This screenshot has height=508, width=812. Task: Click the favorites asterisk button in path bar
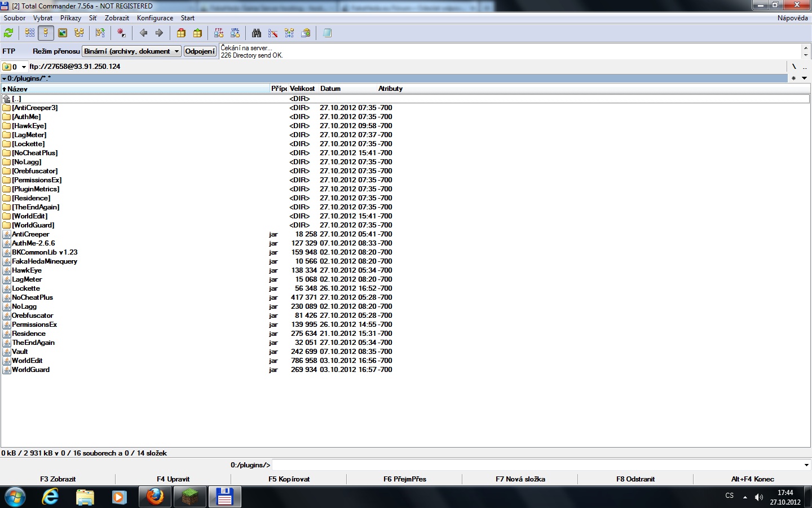pyautogui.click(x=793, y=78)
